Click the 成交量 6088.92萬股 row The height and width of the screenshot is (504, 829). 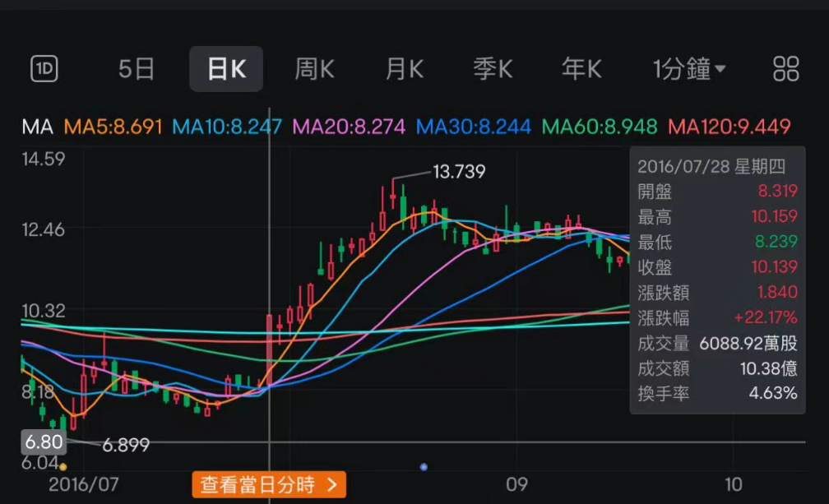717,344
